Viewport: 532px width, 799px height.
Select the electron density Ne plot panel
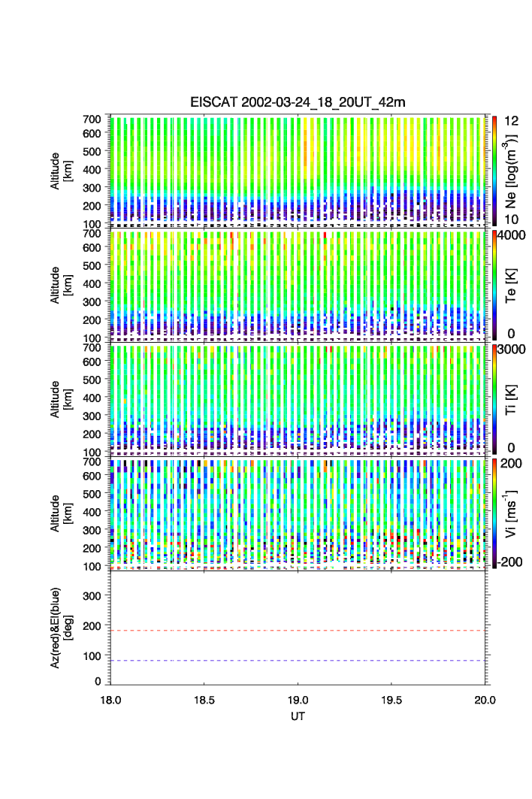tap(298, 169)
